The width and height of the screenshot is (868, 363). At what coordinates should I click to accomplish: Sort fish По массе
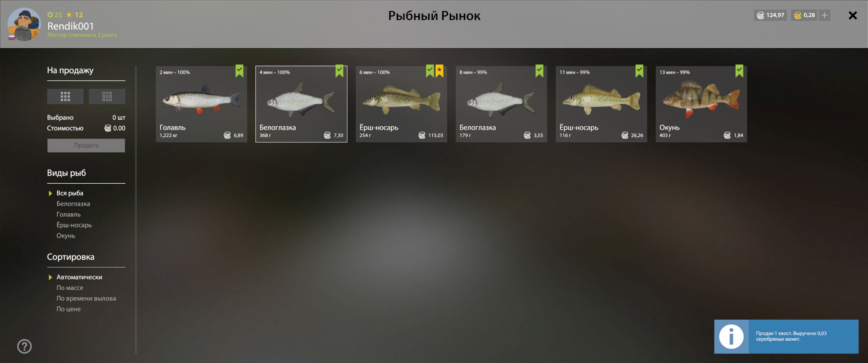pos(70,288)
